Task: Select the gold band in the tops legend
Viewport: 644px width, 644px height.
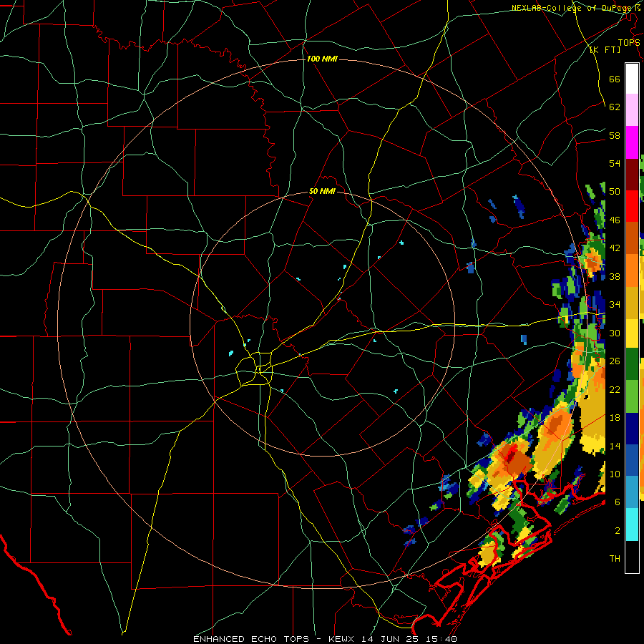Action: tap(632, 303)
